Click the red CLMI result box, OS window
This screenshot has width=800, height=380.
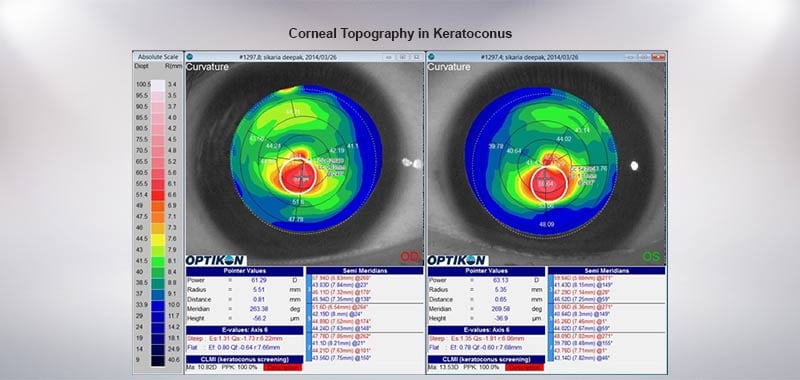(525, 367)
